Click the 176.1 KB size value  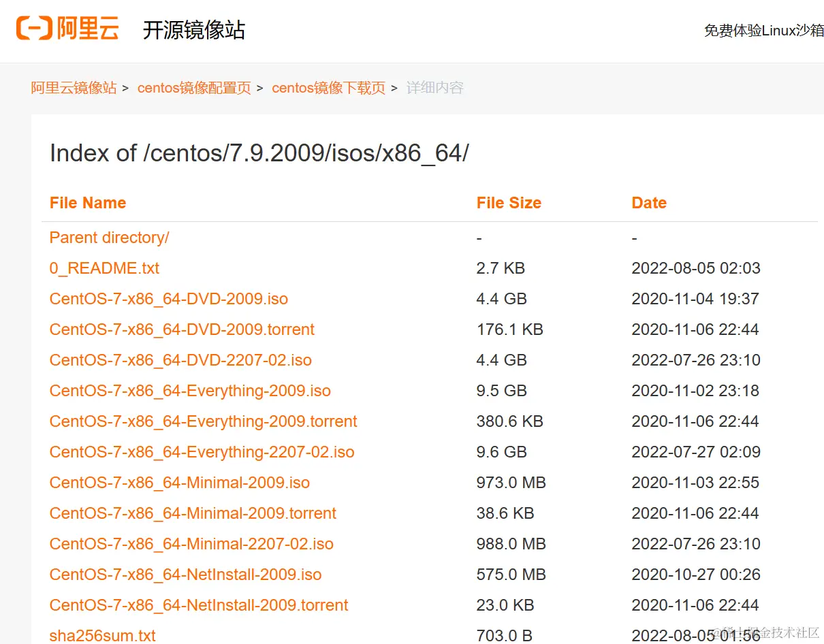(510, 329)
